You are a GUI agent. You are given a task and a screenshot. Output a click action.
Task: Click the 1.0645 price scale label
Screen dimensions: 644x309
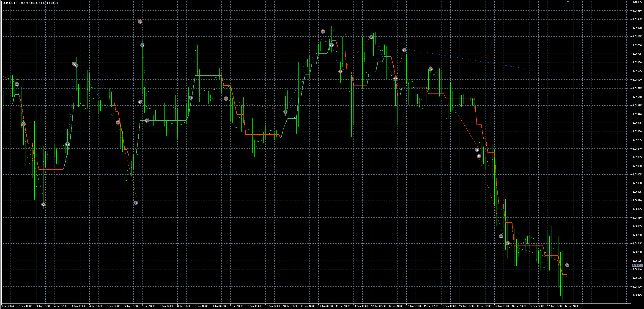pyautogui.click(x=637, y=71)
